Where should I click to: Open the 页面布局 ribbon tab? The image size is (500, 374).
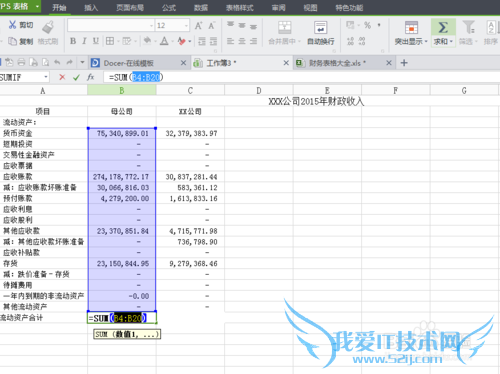pyautogui.click(x=130, y=8)
